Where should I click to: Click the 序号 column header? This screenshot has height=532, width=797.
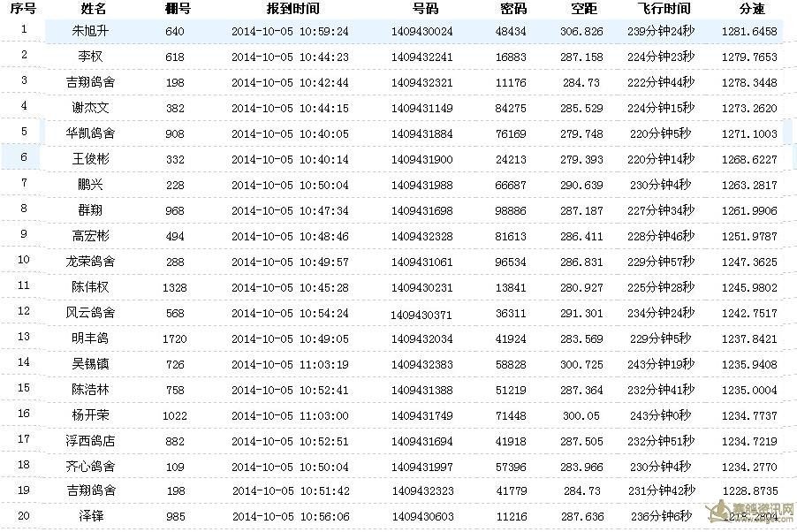click(24, 9)
